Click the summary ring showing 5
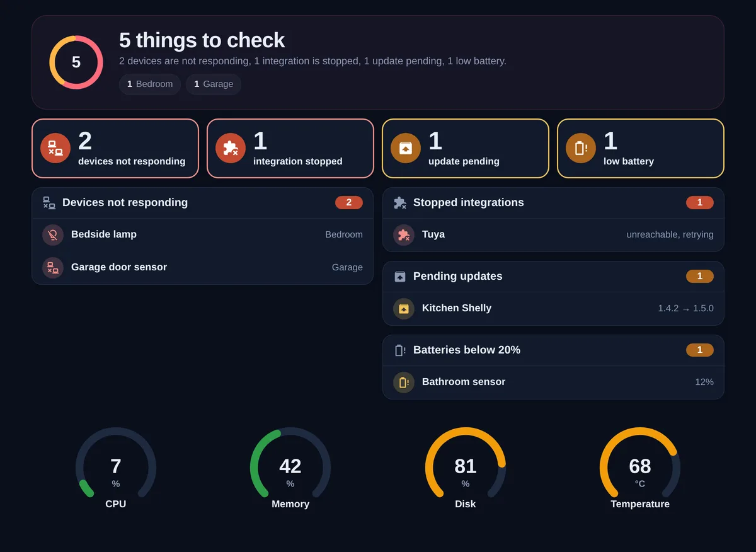756x552 pixels. [76, 62]
